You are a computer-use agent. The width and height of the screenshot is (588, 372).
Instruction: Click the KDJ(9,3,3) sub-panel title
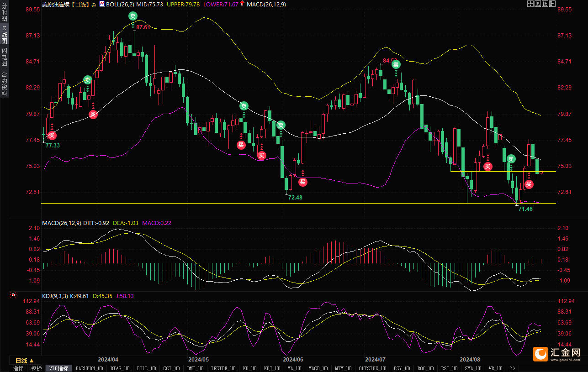click(55, 296)
